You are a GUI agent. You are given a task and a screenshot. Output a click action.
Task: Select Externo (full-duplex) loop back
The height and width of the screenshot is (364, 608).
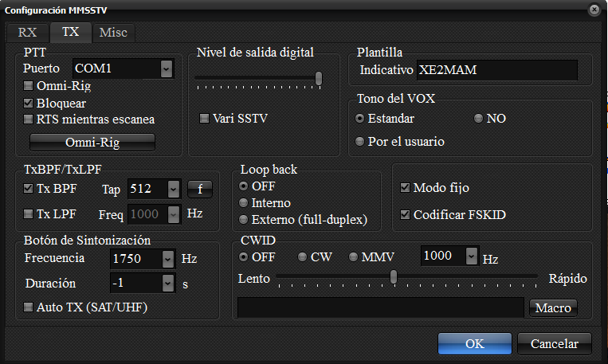click(x=244, y=220)
